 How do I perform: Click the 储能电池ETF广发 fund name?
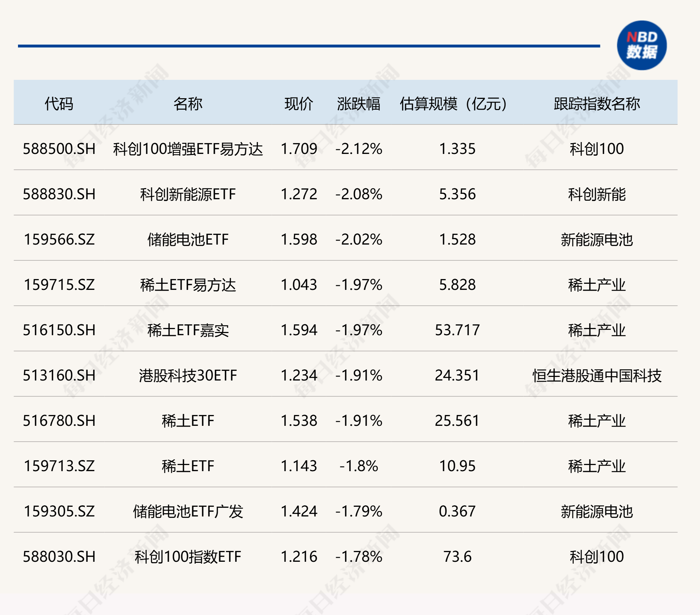point(188,511)
